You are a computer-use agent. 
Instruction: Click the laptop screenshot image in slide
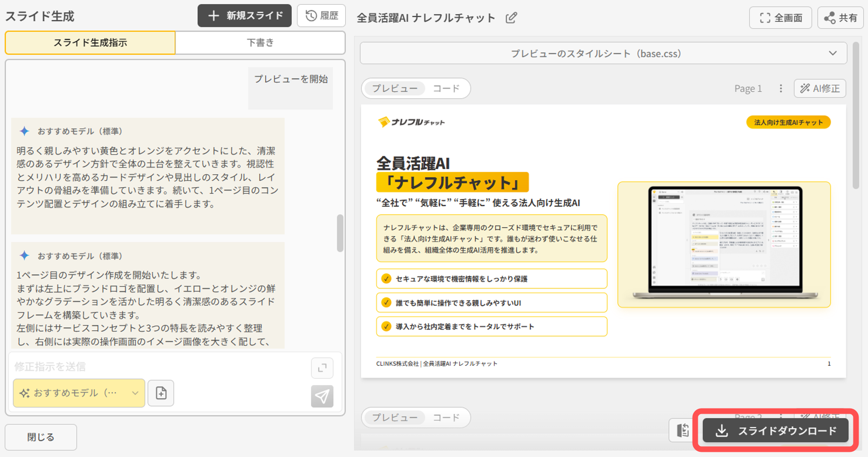click(724, 244)
